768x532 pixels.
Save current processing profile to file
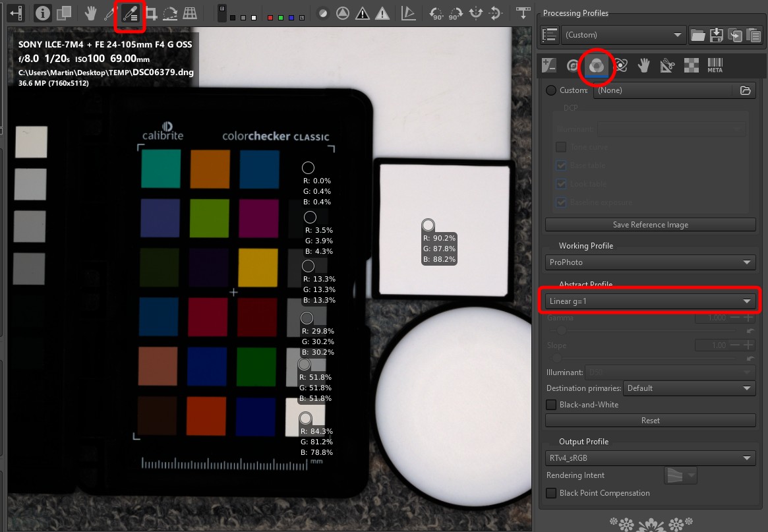716,36
